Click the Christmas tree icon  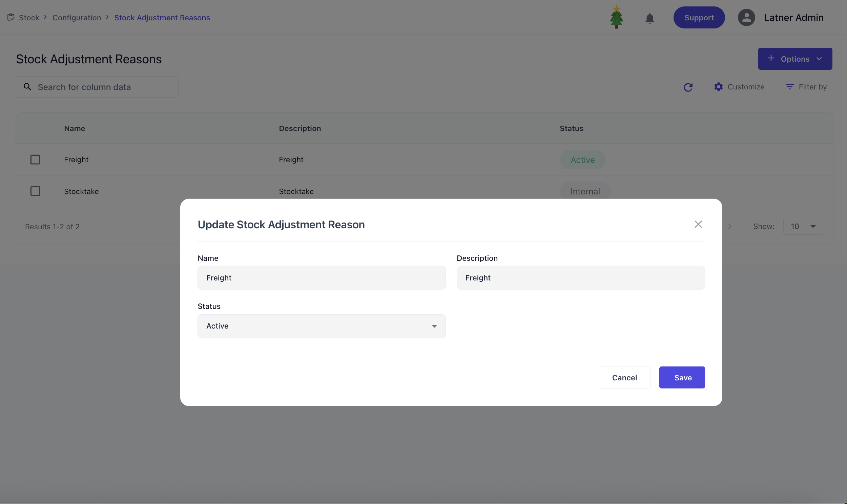tap(616, 17)
